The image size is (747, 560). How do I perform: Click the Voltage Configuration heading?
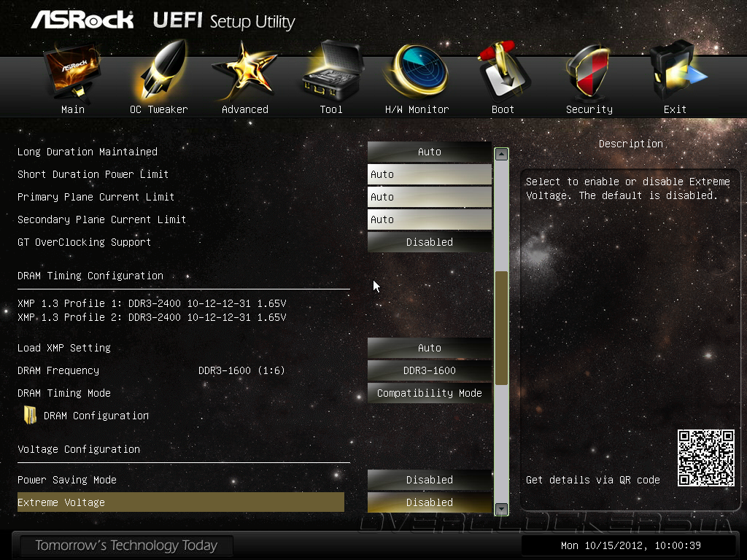click(x=79, y=449)
